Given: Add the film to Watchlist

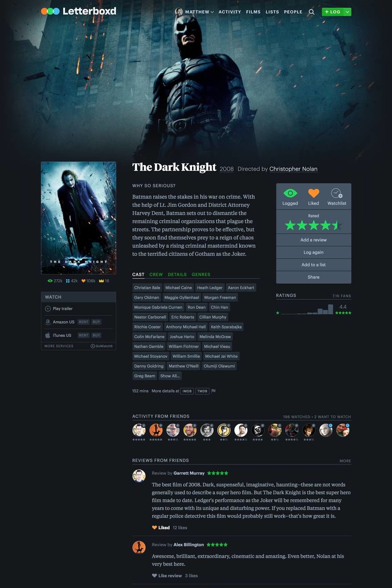Looking at the screenshot, I should pos(337,196).
